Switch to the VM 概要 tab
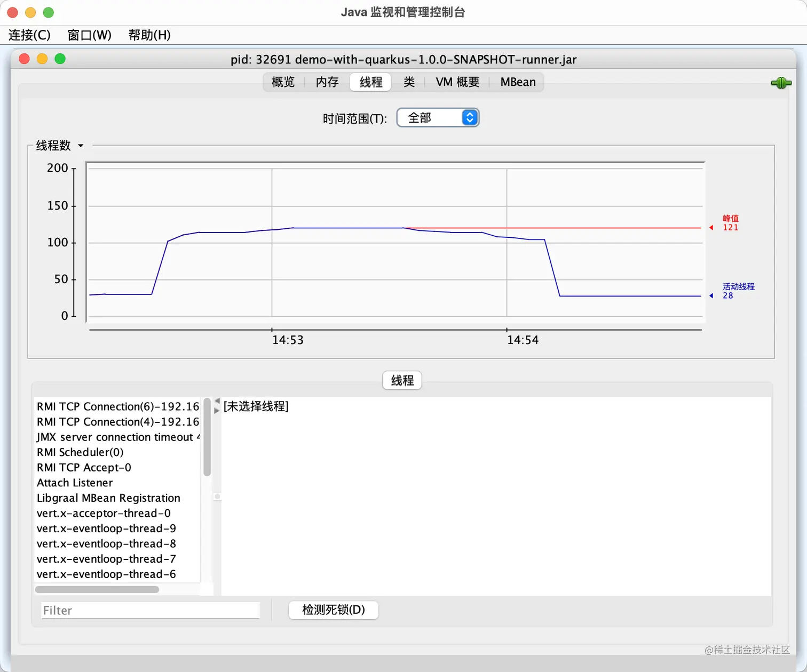 coord(457,82)
